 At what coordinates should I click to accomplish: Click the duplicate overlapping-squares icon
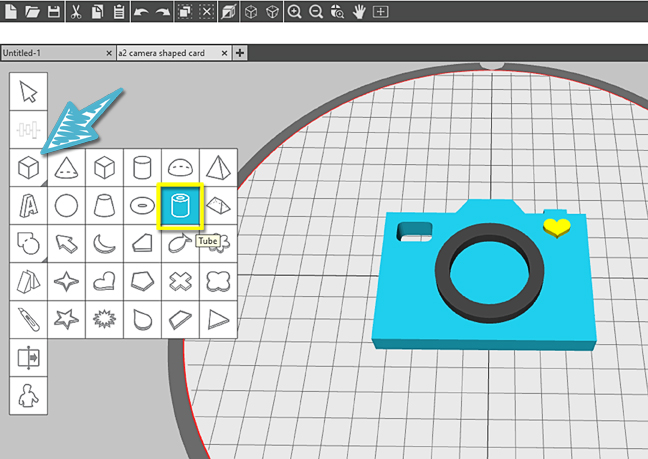[184, 12]
